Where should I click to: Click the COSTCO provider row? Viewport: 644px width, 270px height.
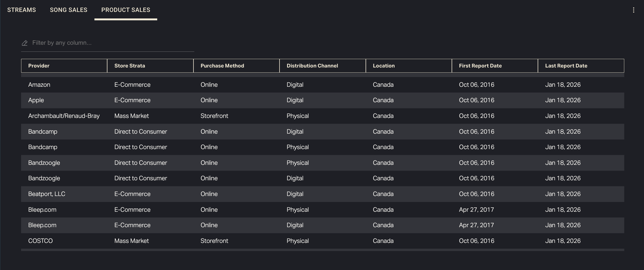(40, 241)
